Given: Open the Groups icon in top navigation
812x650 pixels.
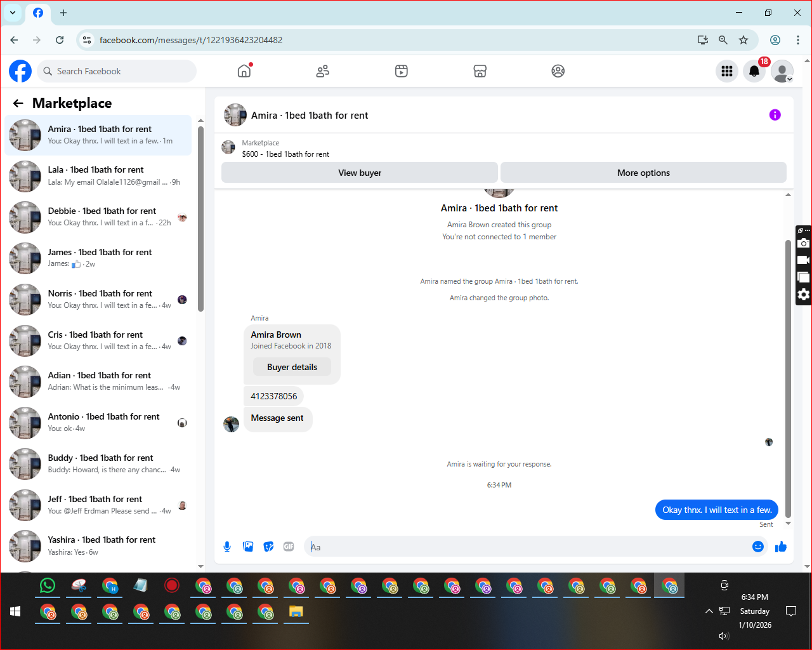Looking at the screenshot, I should 558,71.
